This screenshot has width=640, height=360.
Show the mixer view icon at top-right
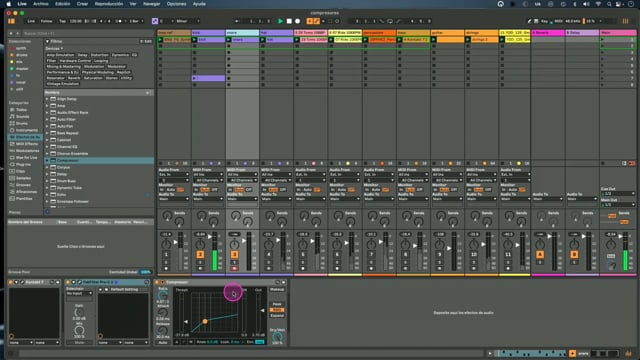click(x=625, y=21)
